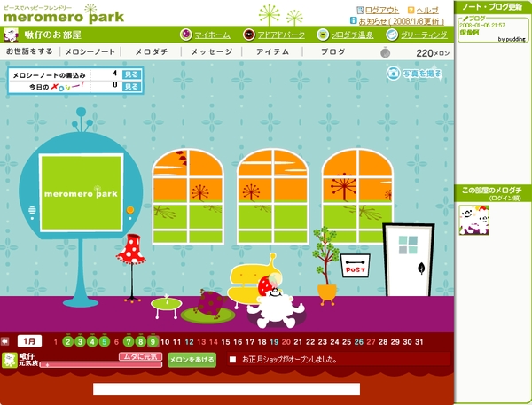Screen dimensions: 532x405
Task: Click the previous month arrow
Action: click(4, 341)
